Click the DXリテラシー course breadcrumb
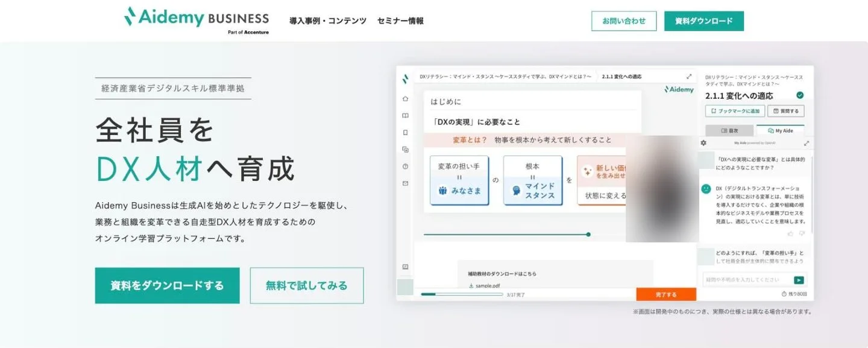The image size is (868, 348). tap(506, 77)
